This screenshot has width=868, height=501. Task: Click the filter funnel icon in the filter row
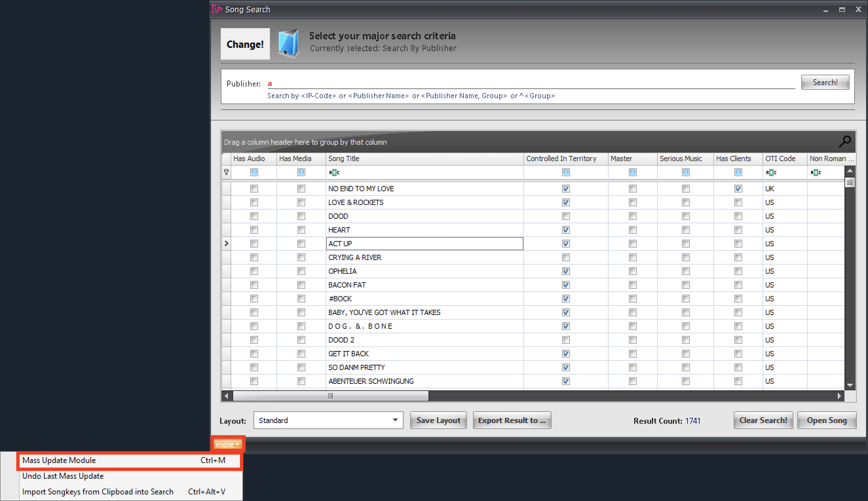coord(226,172)
